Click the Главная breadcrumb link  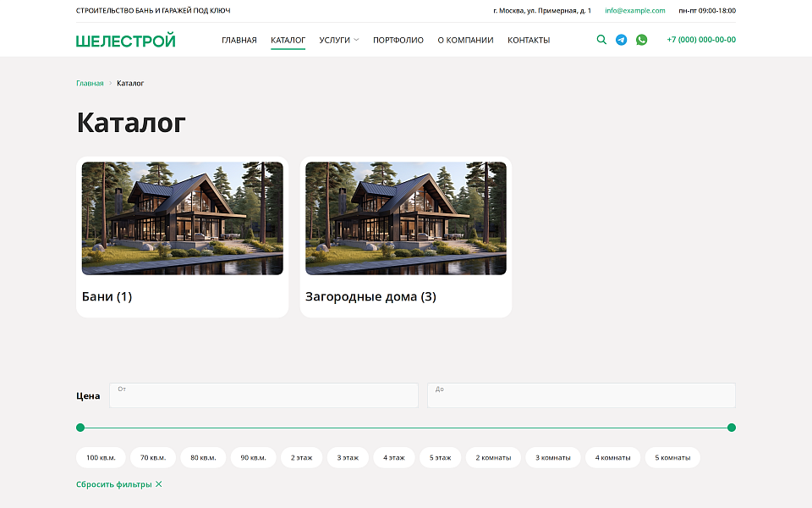90,83
